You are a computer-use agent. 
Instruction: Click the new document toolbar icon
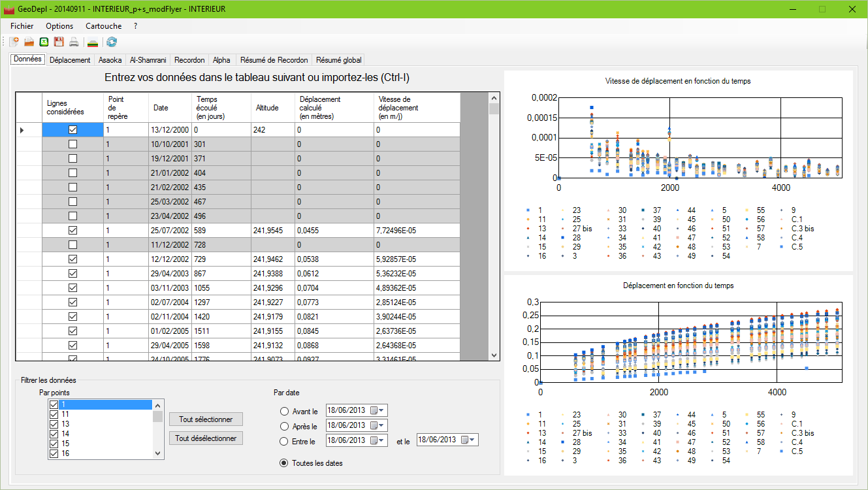(x=14, y=42)
